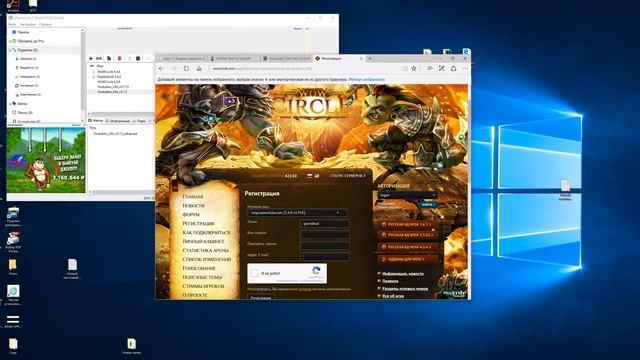Open the Главная site menu link
The width and height of the screenshot is (640, 360).
193,197
